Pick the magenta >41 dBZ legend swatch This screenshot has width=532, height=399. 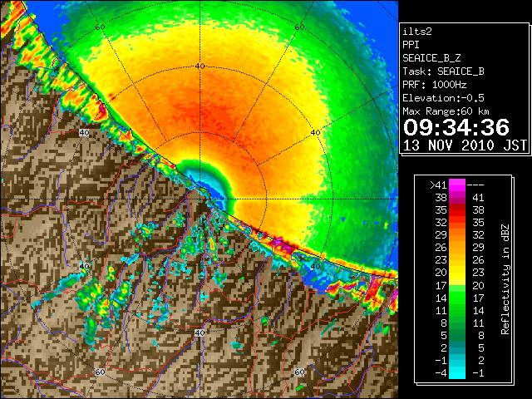tap(457, 185)
